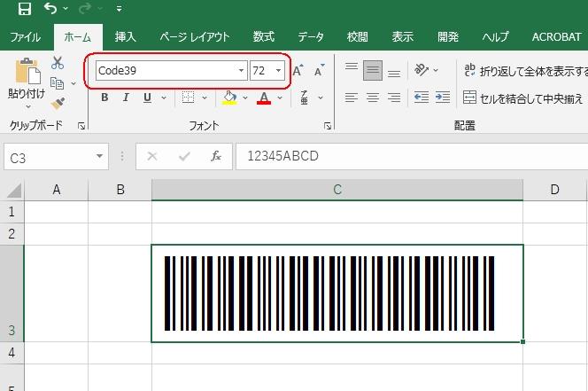Toggle 折り返して全体を表示する wrap text

(x=526, y=71)
